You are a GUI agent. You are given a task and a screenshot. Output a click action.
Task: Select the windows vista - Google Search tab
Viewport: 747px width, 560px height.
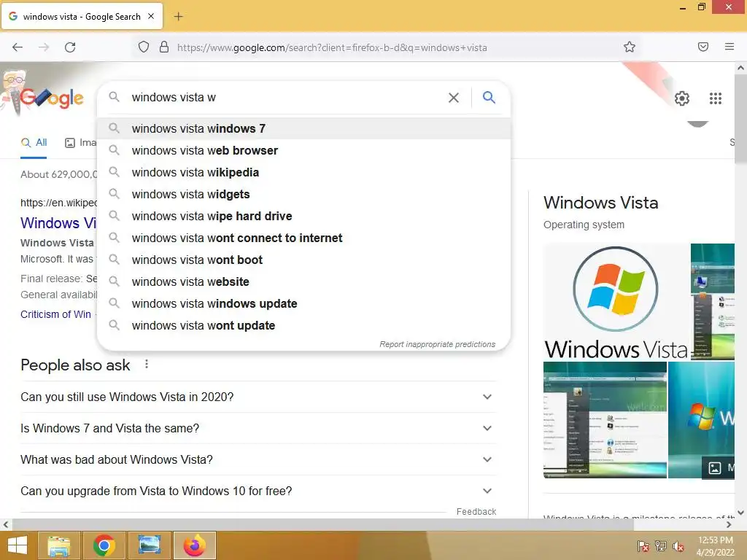[x=82, y=17]
